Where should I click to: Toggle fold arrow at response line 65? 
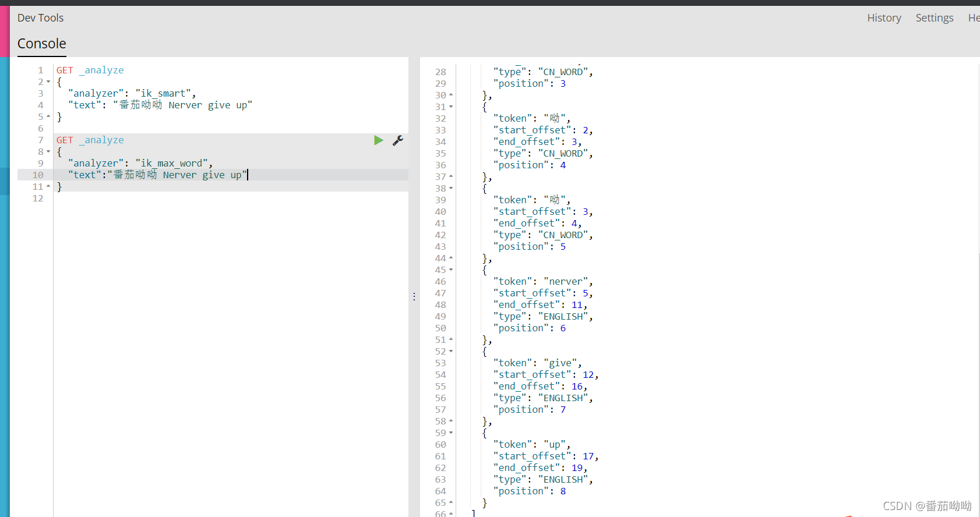tap(451, 502)
